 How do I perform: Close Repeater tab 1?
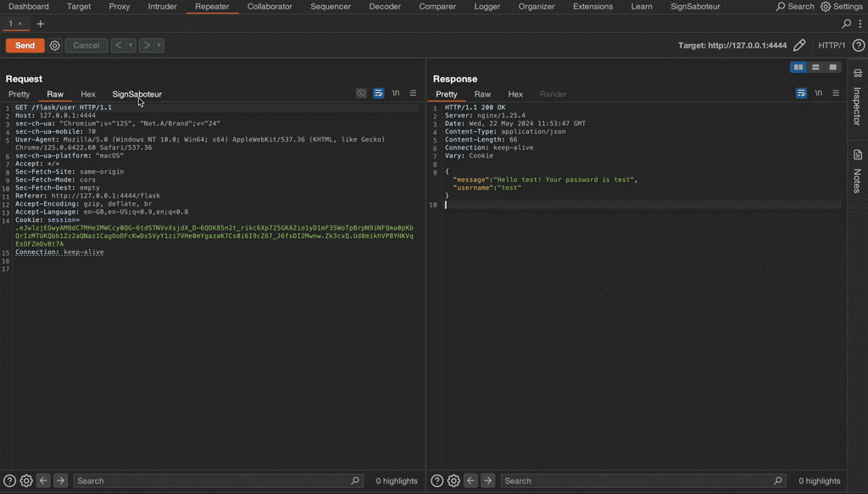pos(20,24)
